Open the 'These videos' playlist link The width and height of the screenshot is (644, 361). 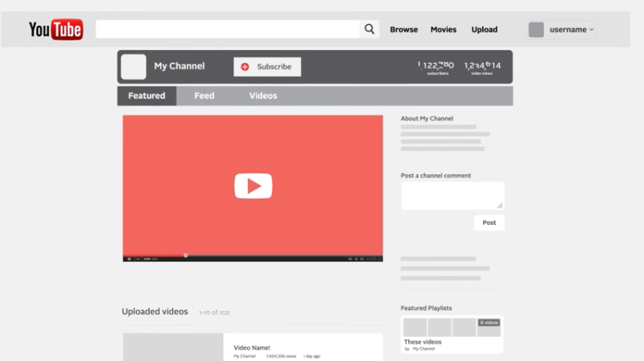[x=423, y=342]
